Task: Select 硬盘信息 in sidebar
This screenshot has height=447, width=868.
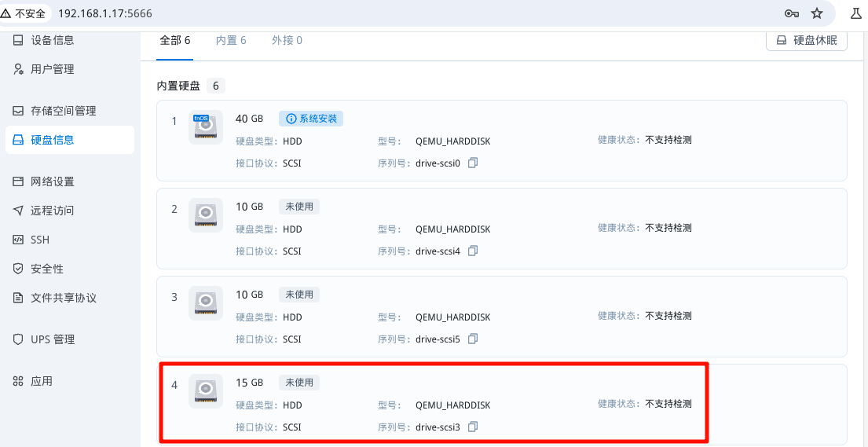Action: (70, 140)
